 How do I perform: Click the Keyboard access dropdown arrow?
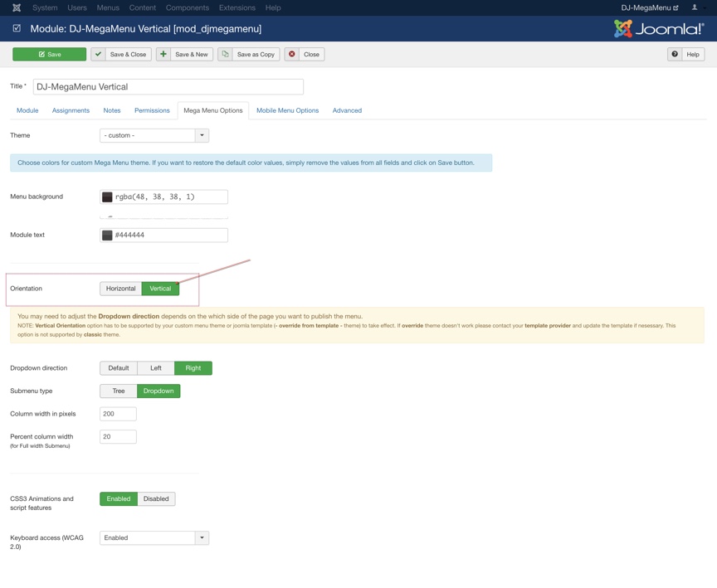202,538
